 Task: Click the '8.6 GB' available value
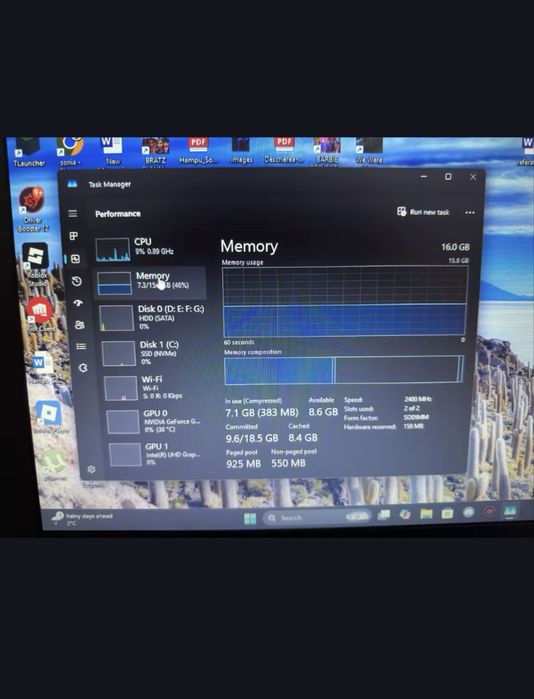pyautogui.click(x=323, y=411)
